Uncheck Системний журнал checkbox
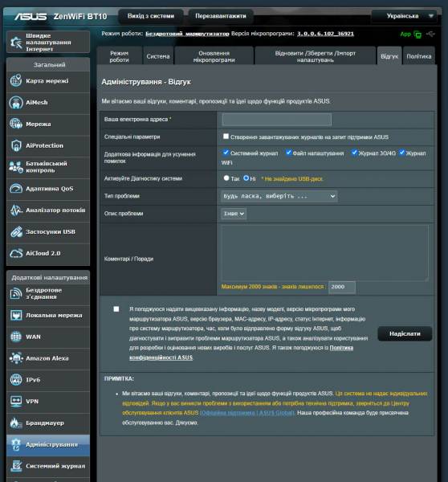Screen dimensions: 448x482 226,153
